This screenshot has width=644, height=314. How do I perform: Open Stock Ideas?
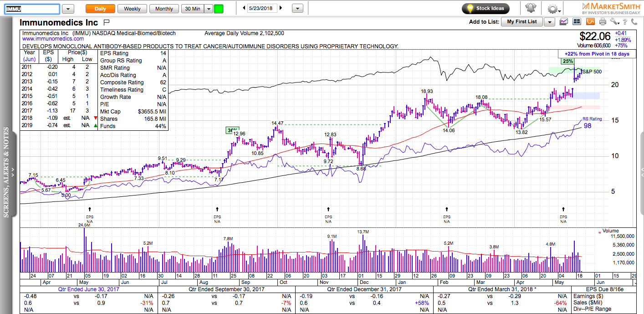pos(486,9)
